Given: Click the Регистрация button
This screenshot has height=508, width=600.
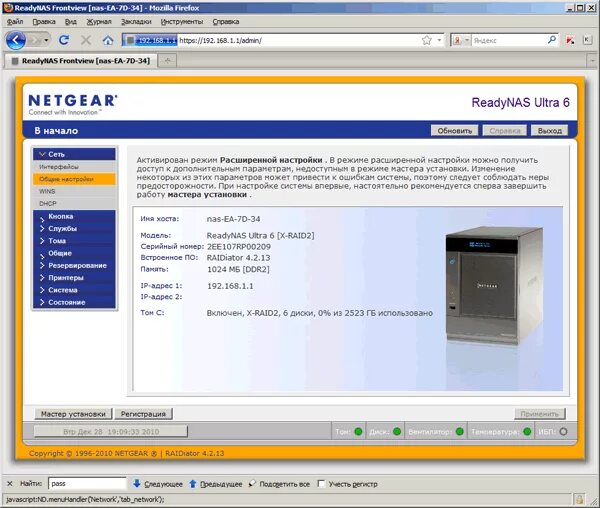Looking at the screenshot, I should click(143, 414).
